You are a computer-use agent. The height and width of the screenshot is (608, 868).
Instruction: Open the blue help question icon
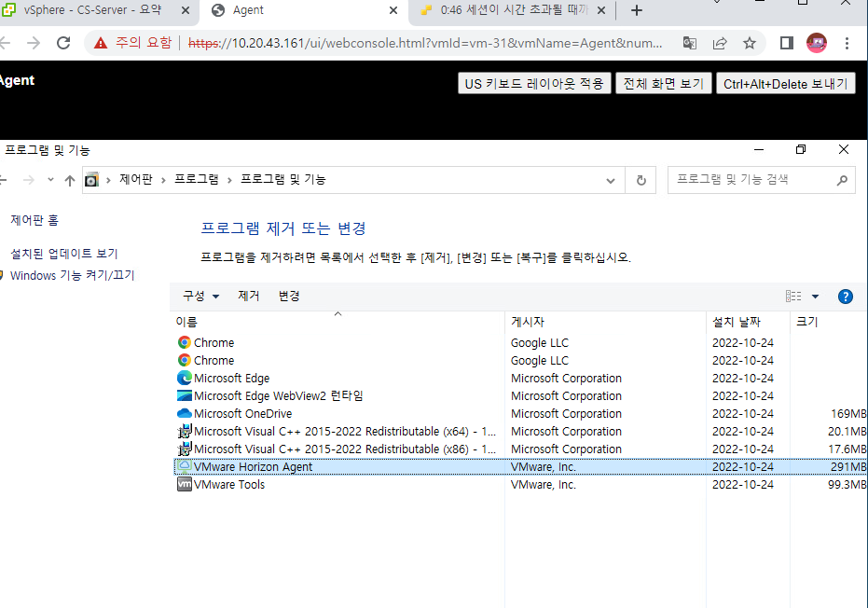pyautogui.click(x=846, y=297)
